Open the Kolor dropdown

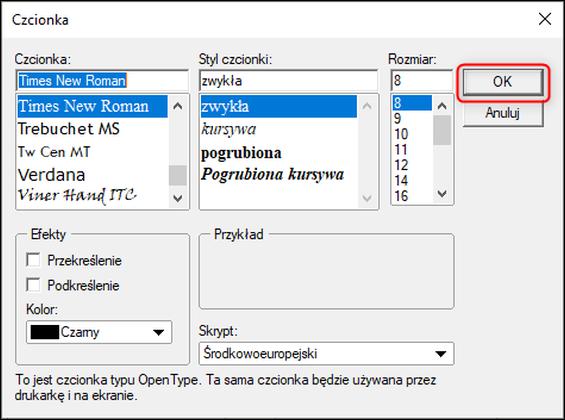[99, 332]
